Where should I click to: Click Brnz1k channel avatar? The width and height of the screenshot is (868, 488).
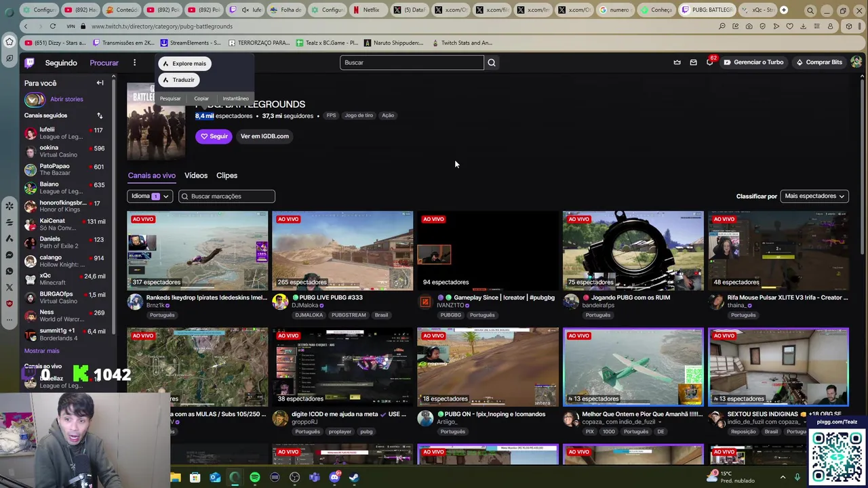[x=135, y=302]
